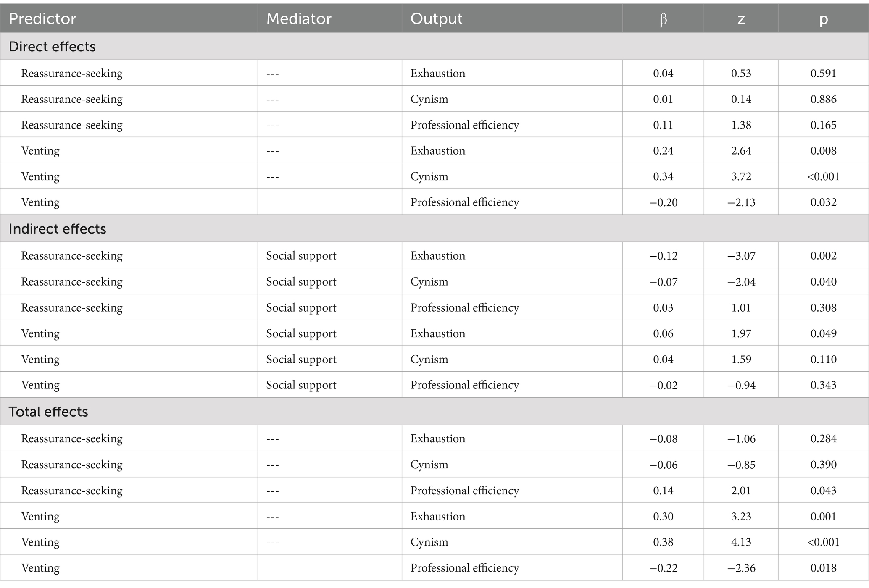Select the p column header

pyautogui.click(x=824, y=19)
